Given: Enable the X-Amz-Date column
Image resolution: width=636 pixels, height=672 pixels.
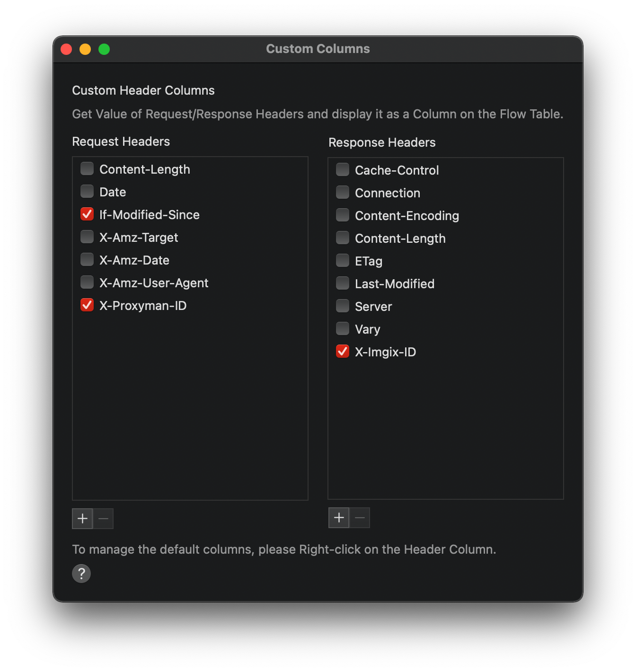Looking at the screenshot, I should tap(87, 259).
